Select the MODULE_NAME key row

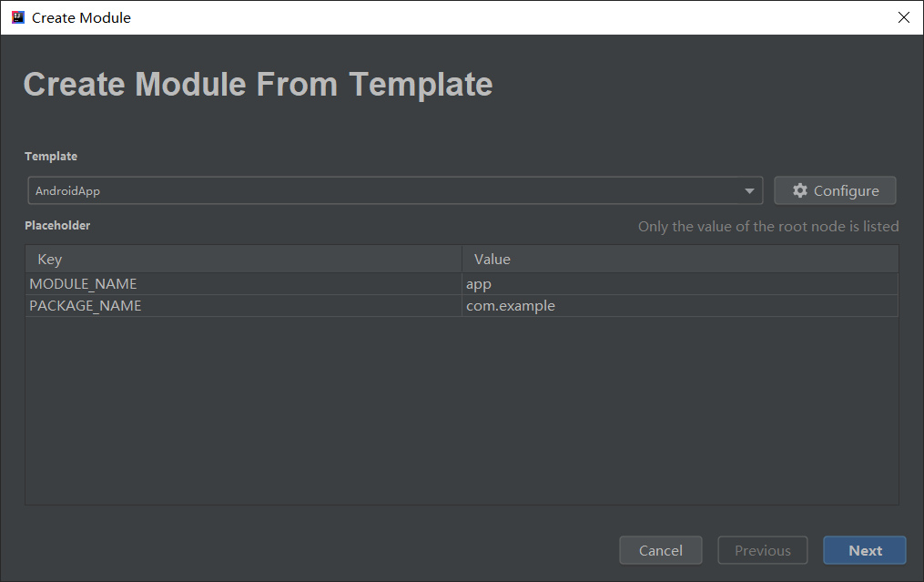click(83, 284)
